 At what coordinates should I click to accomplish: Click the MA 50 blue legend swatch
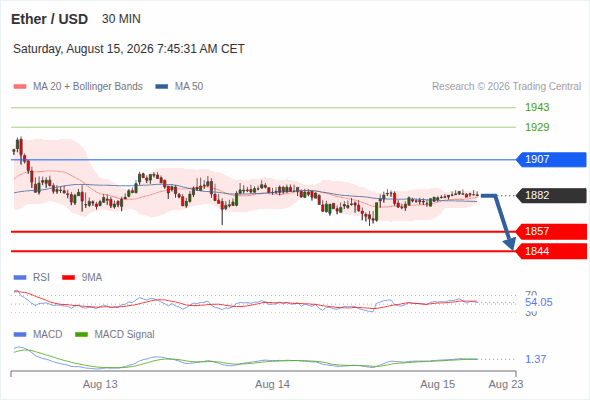[162, 87]
